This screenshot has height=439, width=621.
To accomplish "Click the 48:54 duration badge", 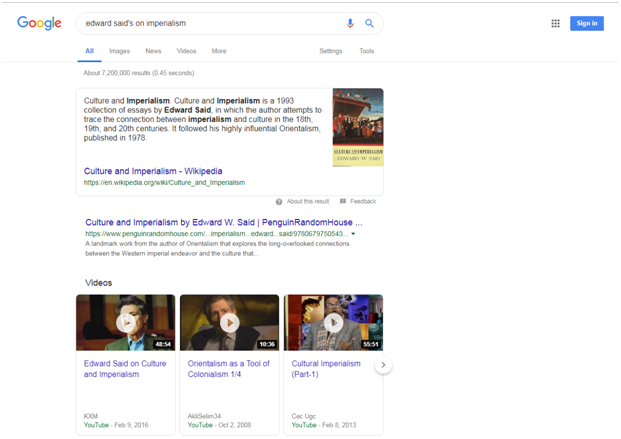I will click(163, 344).
